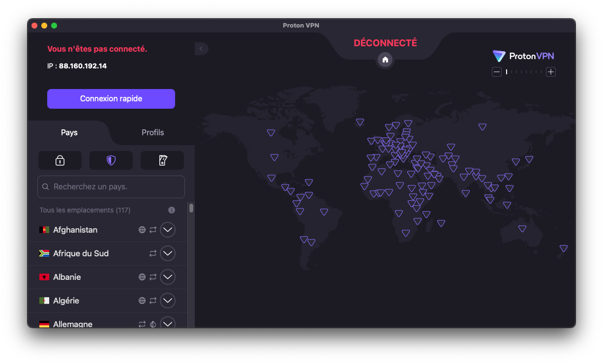Click the DÉCONNECTÉ status label
The image size is (603, 364).
coord(385,43)
